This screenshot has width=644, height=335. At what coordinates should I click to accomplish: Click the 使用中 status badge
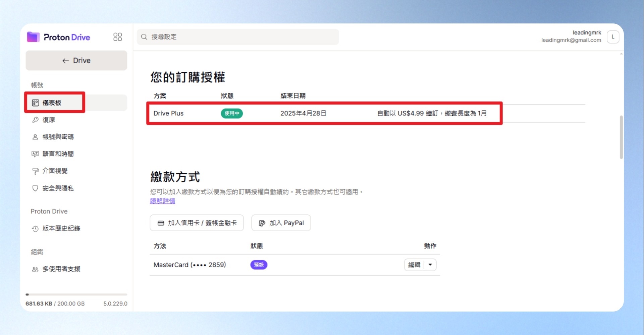click(x=232, y=114)
